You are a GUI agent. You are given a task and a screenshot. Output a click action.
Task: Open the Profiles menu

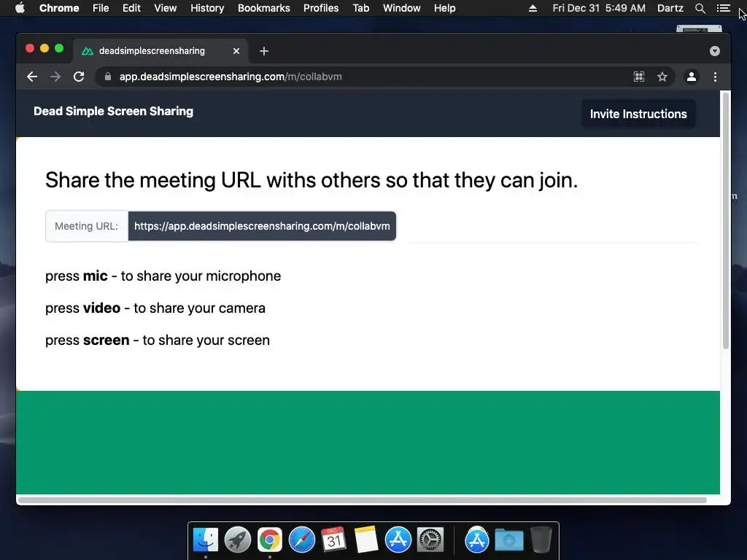point(321,8)
